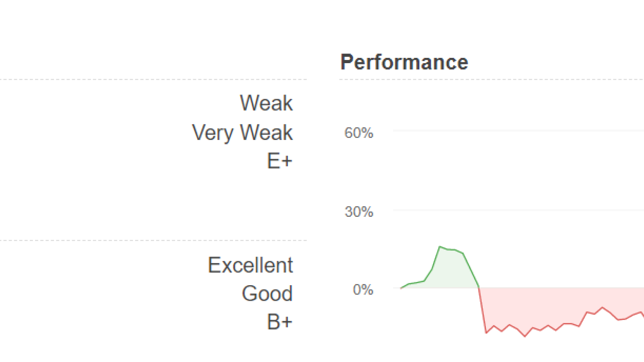Click the 30% horizontal gridline
Screen dimensions: 644x362
[518, 210]
